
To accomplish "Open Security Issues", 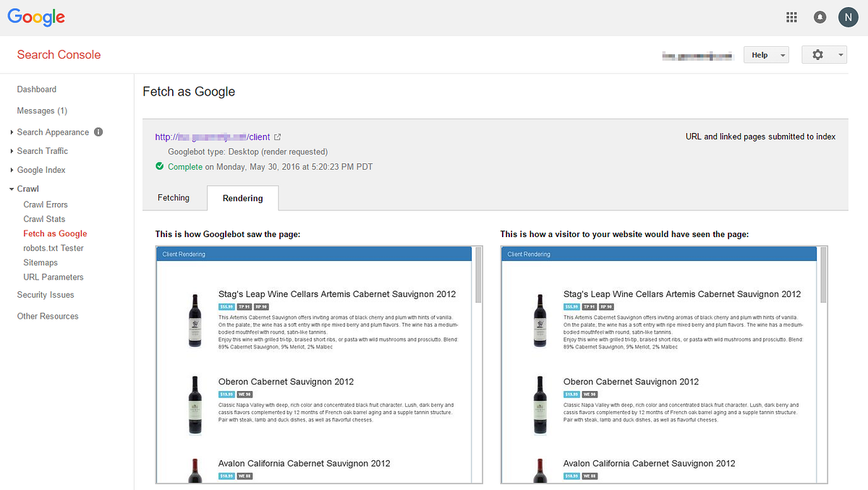I will pos(46,295).
